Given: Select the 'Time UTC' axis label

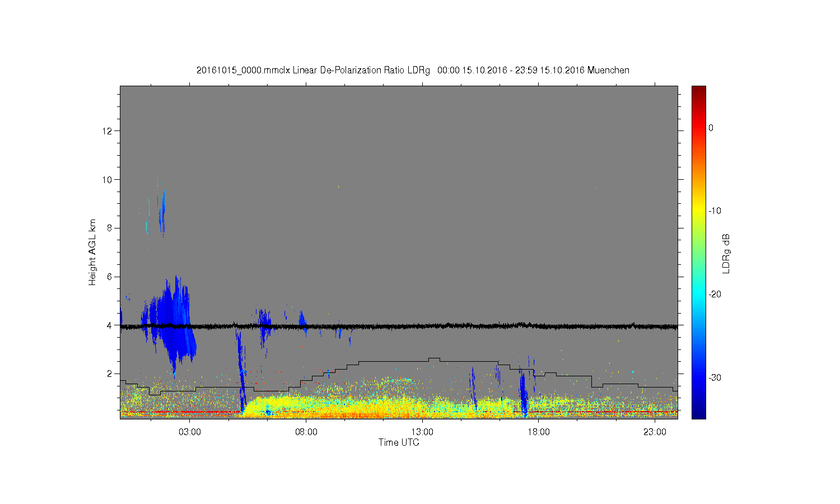Looking at the screenshot, I should tap(399, 442).
